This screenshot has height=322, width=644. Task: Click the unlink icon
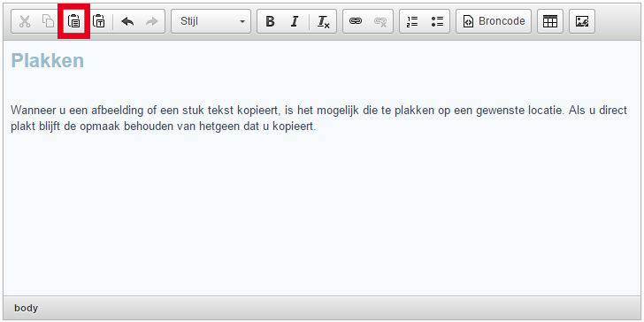point(379,21)
